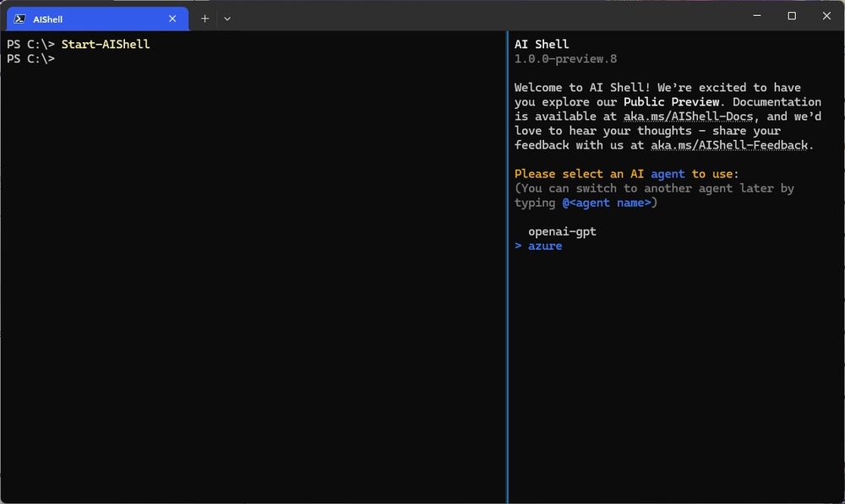
Task: Click the Public Preview bold text
Action: [672, 102]
